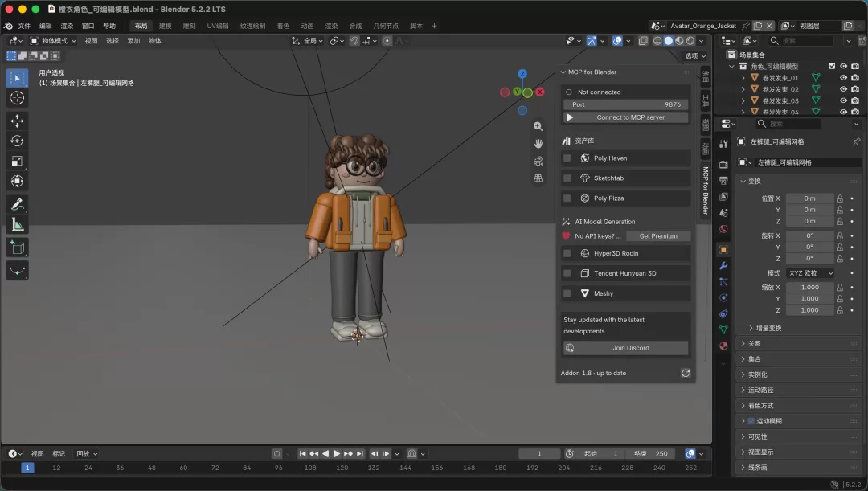Open the Modifiers wrench properties tab
Screen dimensions: 868x491
(x=723, y=266)
